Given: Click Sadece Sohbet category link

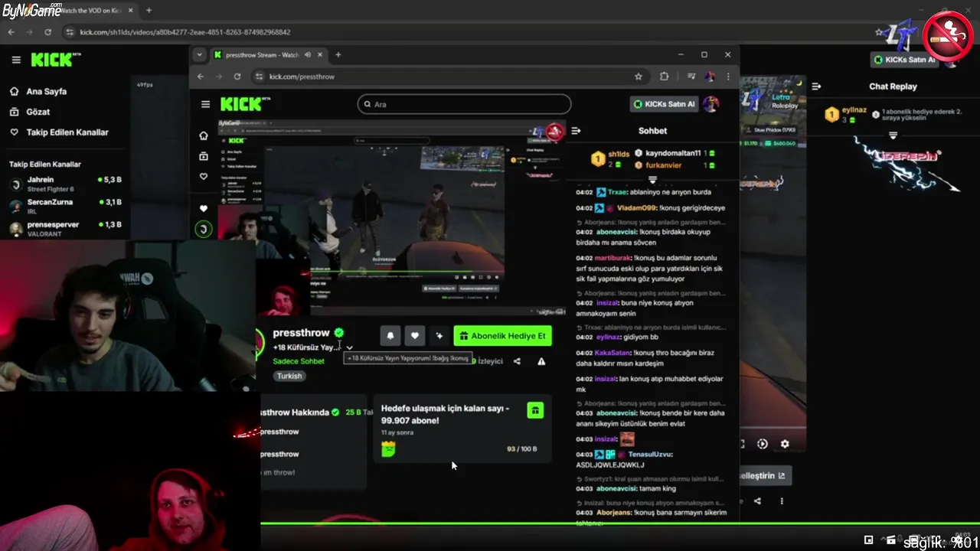Looking at the screenshot, I should click(299, 361).
